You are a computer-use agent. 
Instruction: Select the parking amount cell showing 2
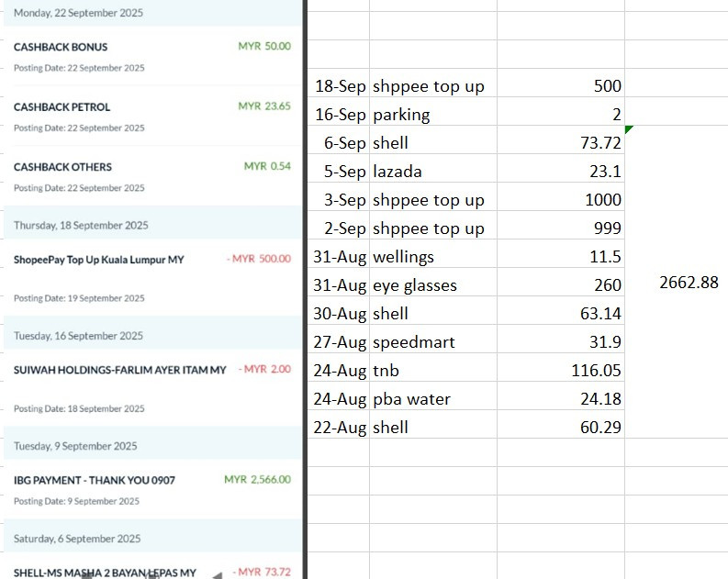561,111
